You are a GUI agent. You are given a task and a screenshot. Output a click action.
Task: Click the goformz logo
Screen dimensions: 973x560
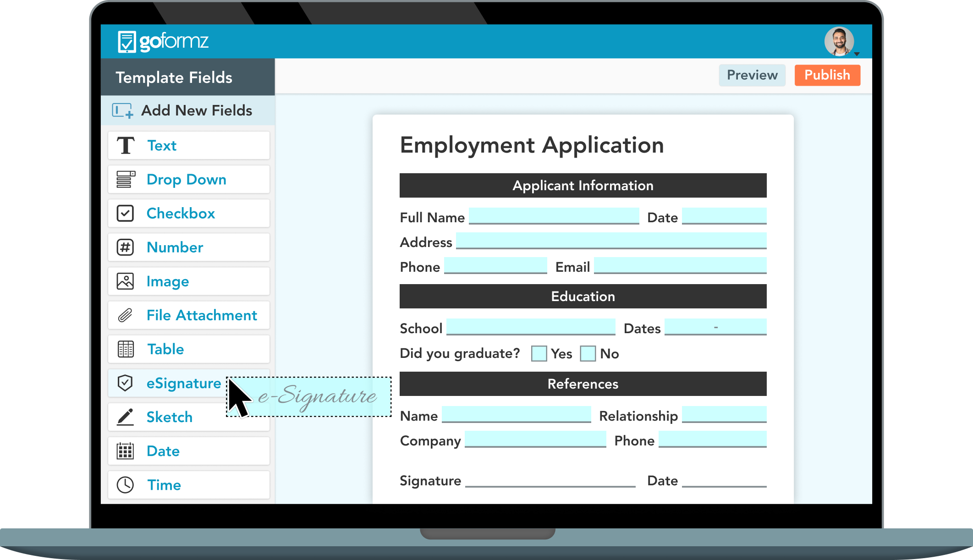click(x=163, y=41)
